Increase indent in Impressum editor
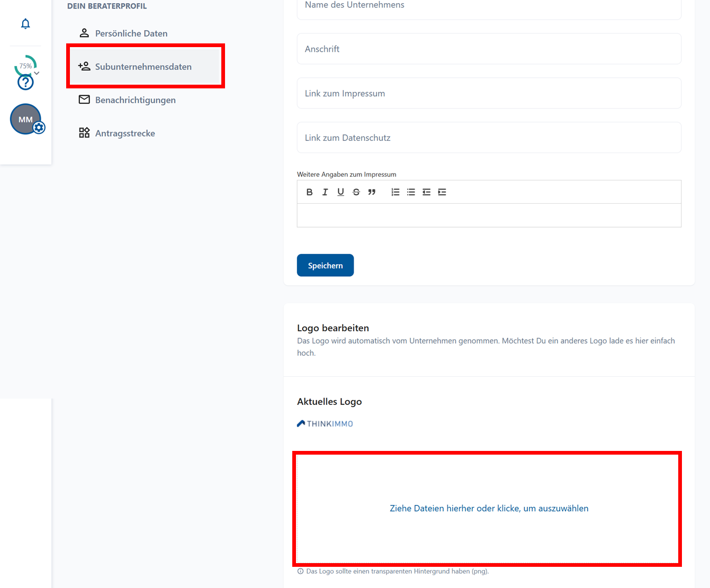The height and width of the screenshot is (588, 710). (x=442, y=192)
